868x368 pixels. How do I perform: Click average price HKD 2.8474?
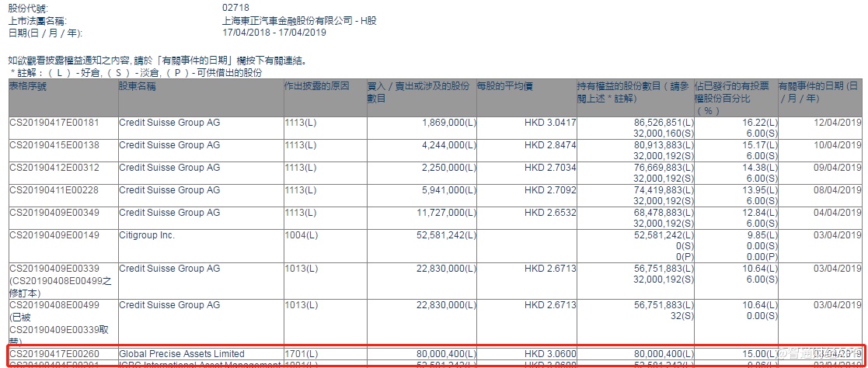tap(550, 145)
